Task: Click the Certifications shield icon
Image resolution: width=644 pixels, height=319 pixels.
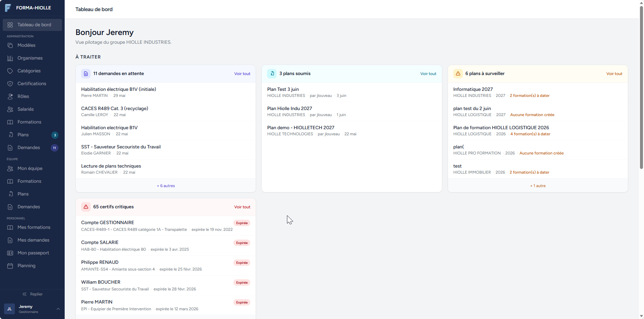Action: click(10, 84)
